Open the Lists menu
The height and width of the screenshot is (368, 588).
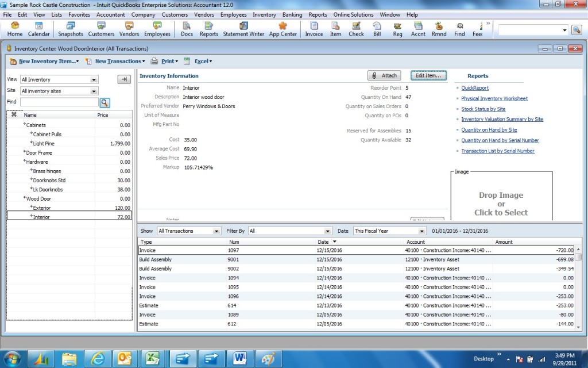pos(57,14)
